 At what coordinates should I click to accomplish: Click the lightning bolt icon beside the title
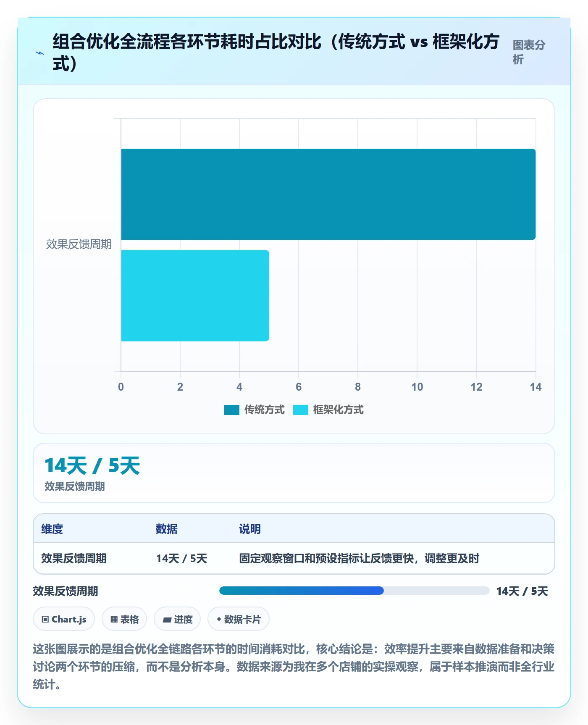pyautogui.click(x=40, y=53)
